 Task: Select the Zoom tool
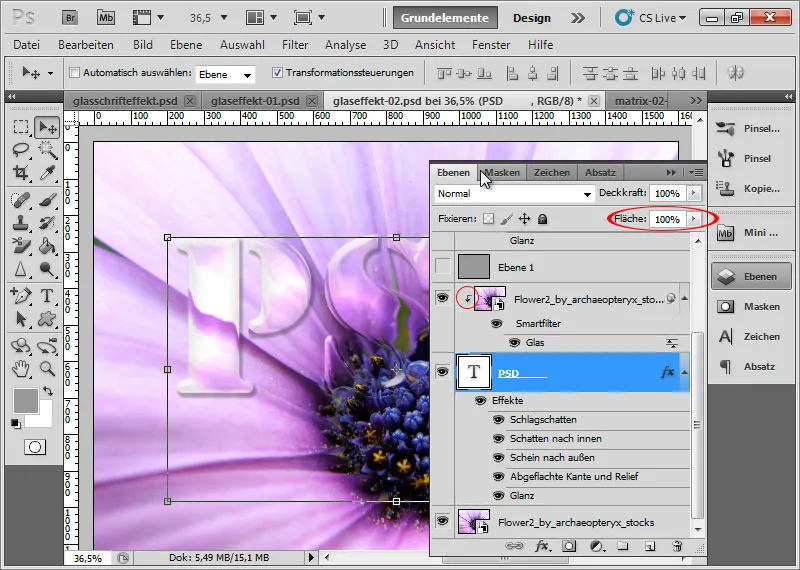click(x=47, y=368)
